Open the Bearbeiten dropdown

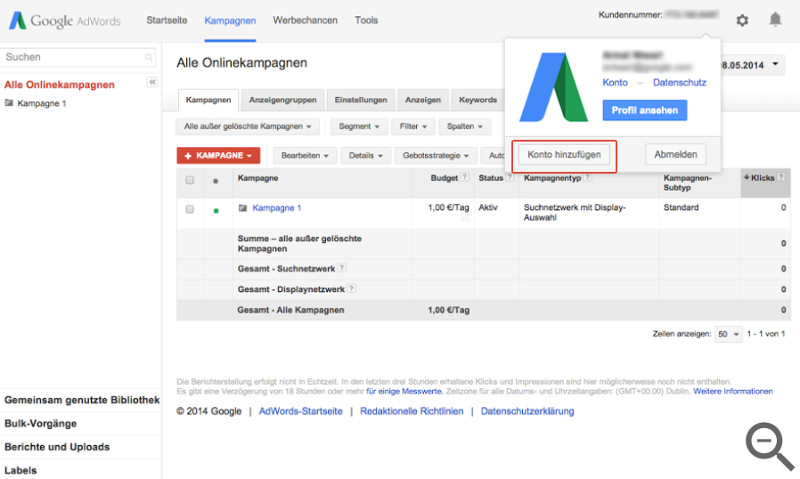click(x=305, y=156)
